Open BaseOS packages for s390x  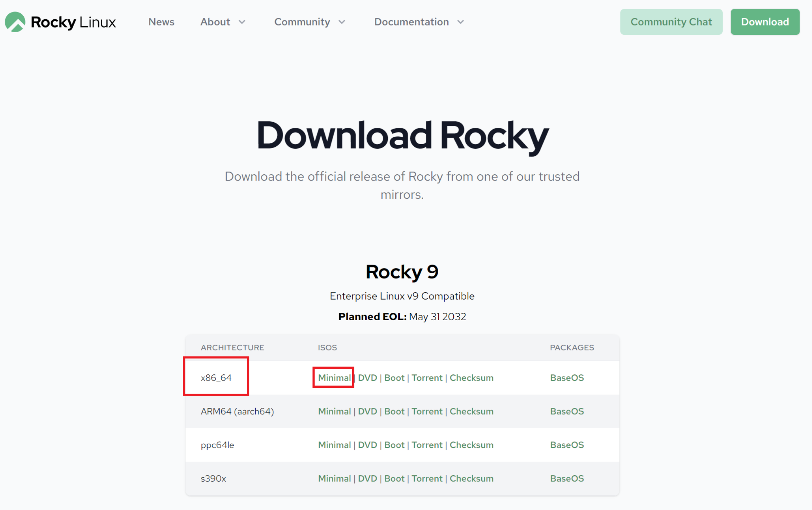(567, 478)
